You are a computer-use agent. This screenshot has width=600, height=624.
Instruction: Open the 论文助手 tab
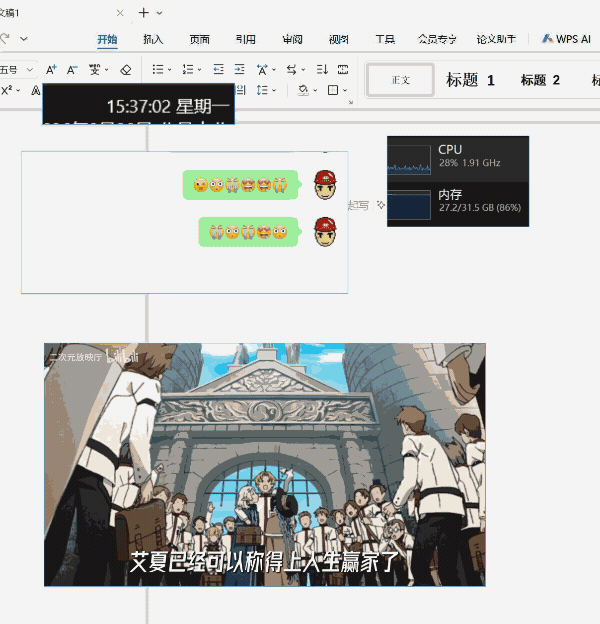[x=496, y=39]
